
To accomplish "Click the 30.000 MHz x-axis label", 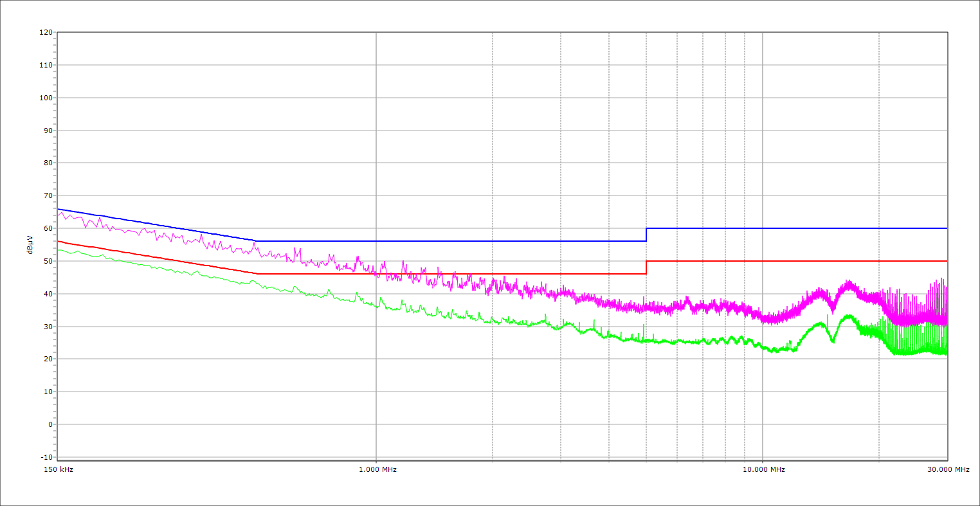I will tap(948, 469).
